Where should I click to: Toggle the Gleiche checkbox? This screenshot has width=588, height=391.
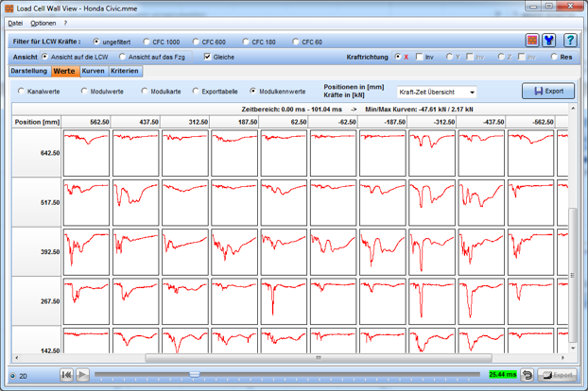pos(219,57)
